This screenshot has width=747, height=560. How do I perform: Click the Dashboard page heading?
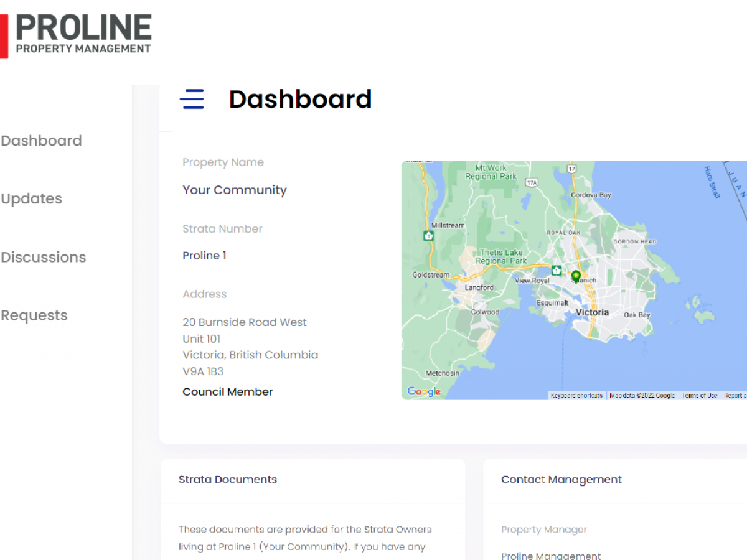point(301,100)
